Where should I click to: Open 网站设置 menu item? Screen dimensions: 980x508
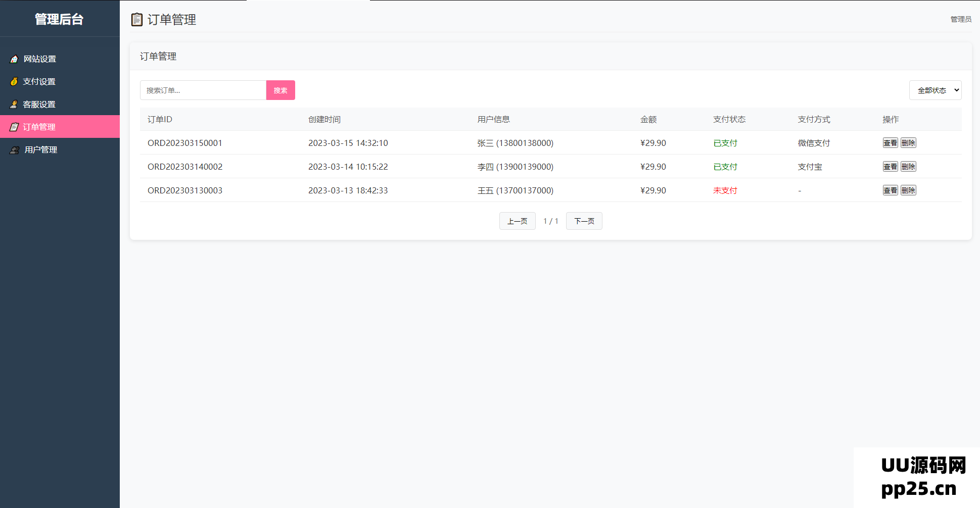40,59
